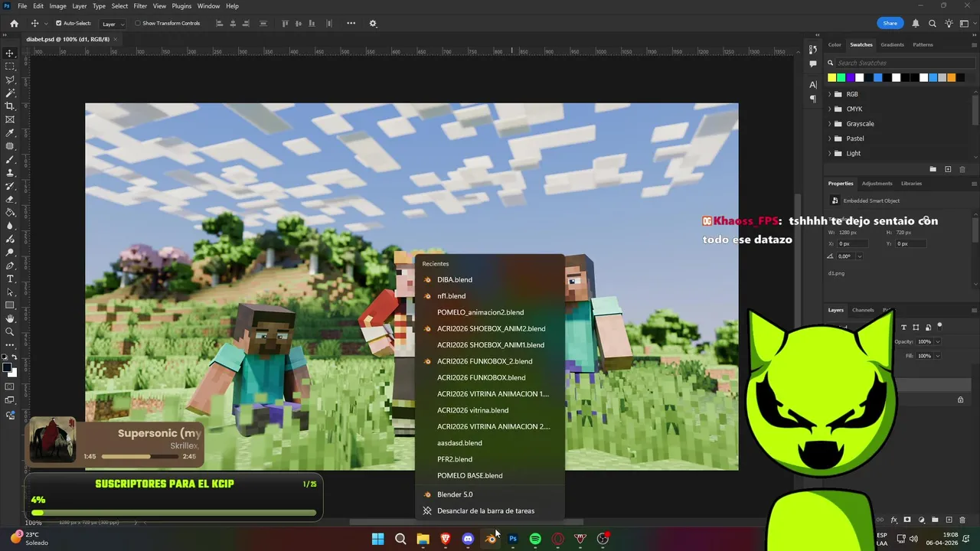The height and width of the screenshot is (551, 980).
Task: Open the Photoshop search magnifier
Action: (x=932, y=24)
